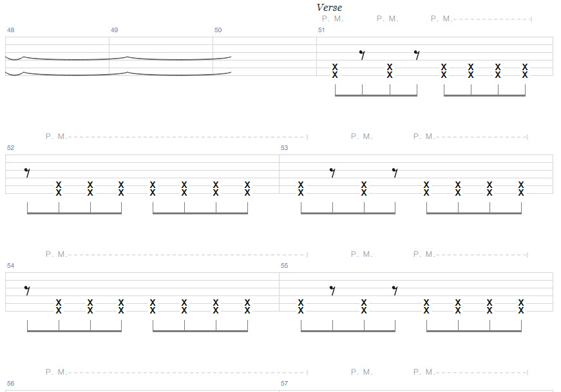Image resolution: width=561 pixels, height=392 pixels.
Task: Click measure number 52 marker
Action: click(x=10, y=148)
